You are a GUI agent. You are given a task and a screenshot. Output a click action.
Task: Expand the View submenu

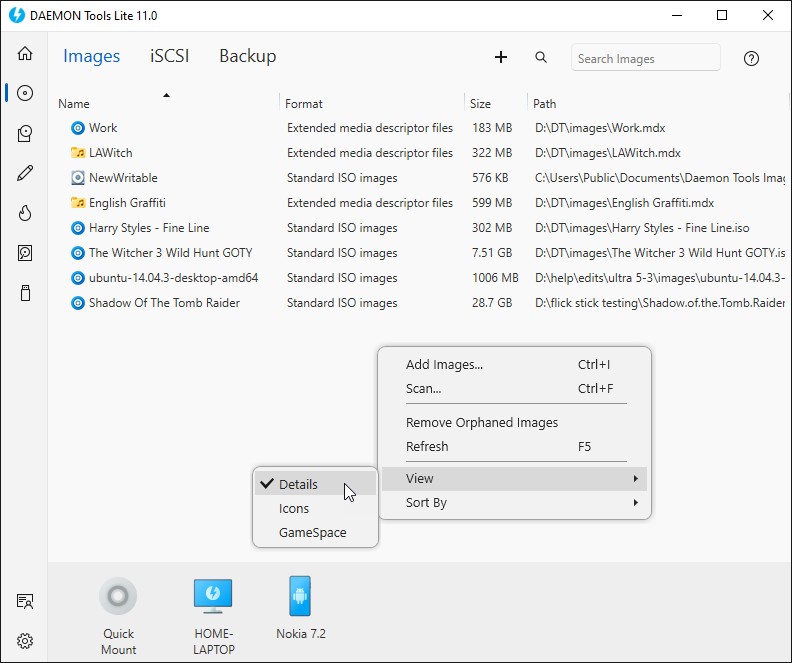514,478
